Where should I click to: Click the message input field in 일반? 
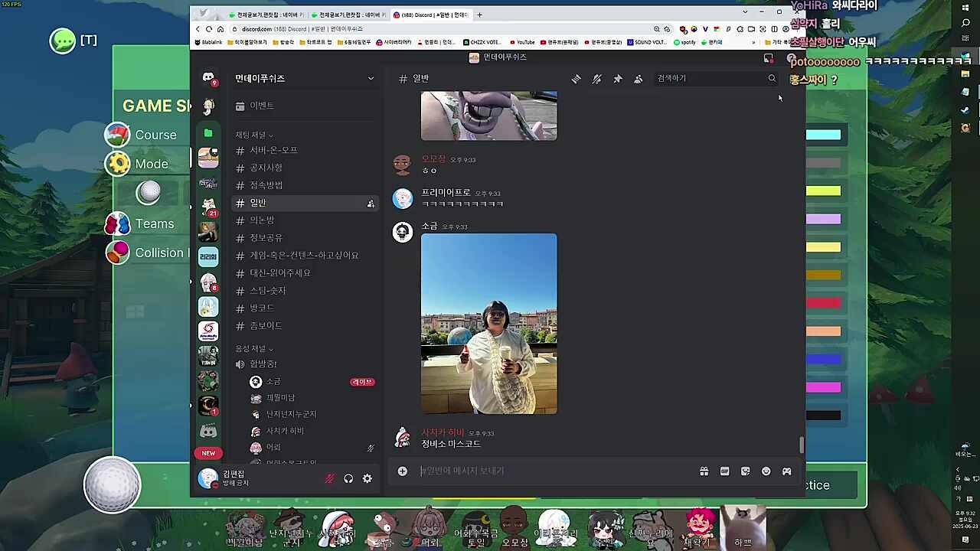pyautogui.click(x=555, y=471)
